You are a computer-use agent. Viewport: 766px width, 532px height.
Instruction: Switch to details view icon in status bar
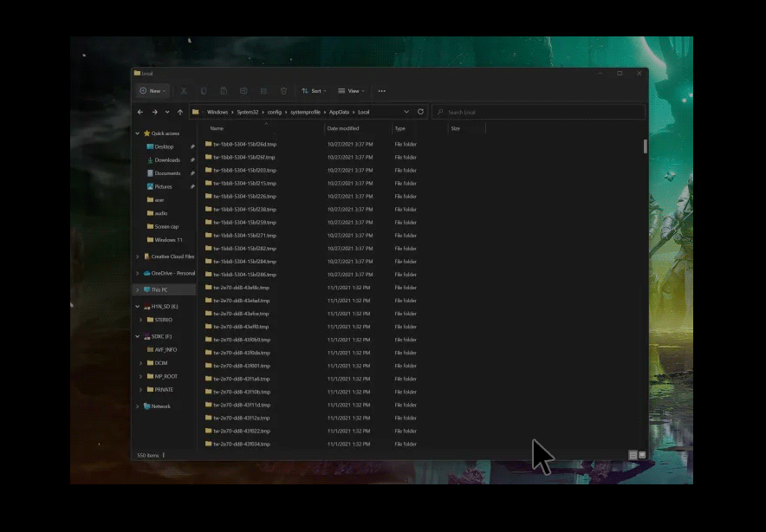click(x=633, y=455)
